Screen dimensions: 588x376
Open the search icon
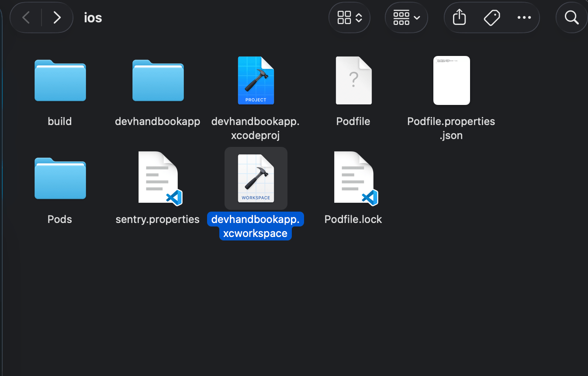point(571,17)
